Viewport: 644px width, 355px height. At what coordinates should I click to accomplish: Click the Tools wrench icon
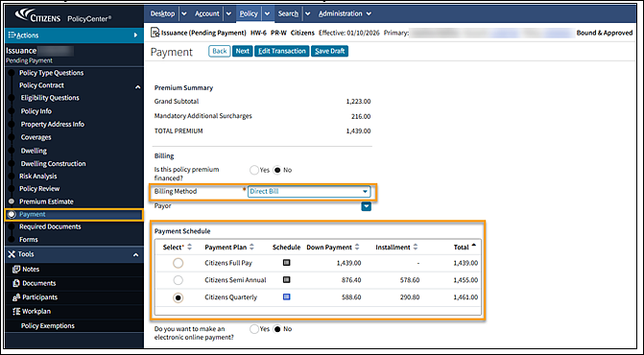coord(12,254)
